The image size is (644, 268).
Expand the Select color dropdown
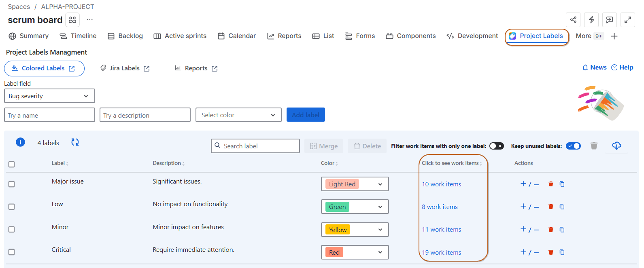(x=238, y=115)
